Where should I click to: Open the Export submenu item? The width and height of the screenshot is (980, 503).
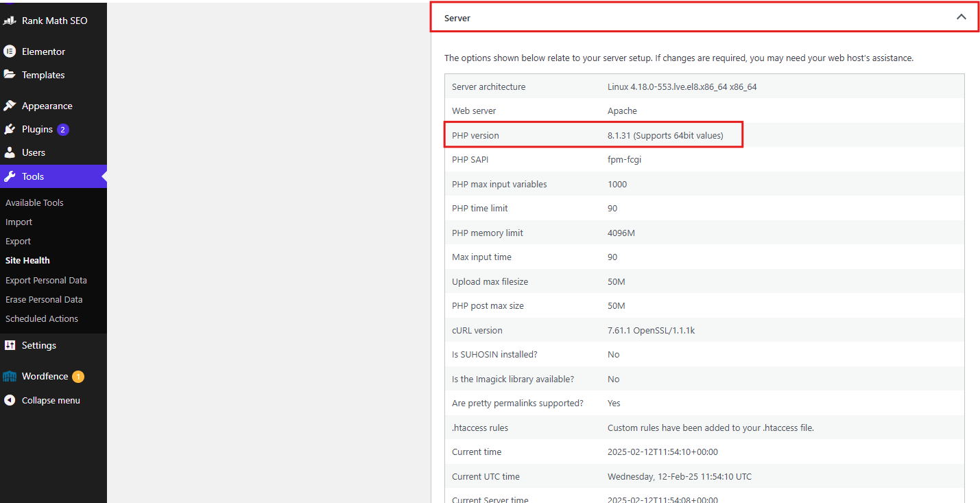18,241
